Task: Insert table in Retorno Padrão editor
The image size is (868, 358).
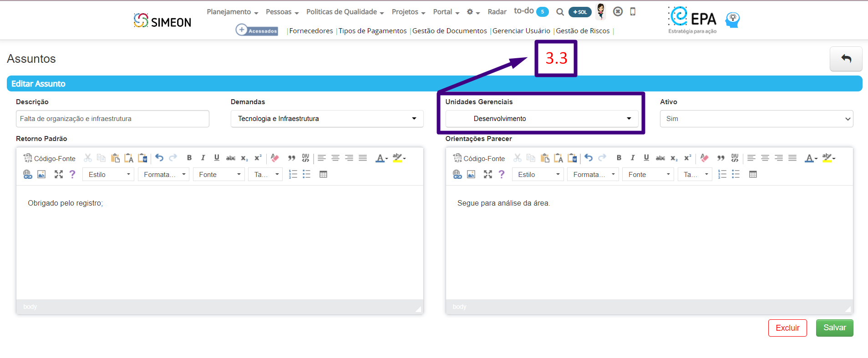Action: pyautogui.click(x=323, y=174)
